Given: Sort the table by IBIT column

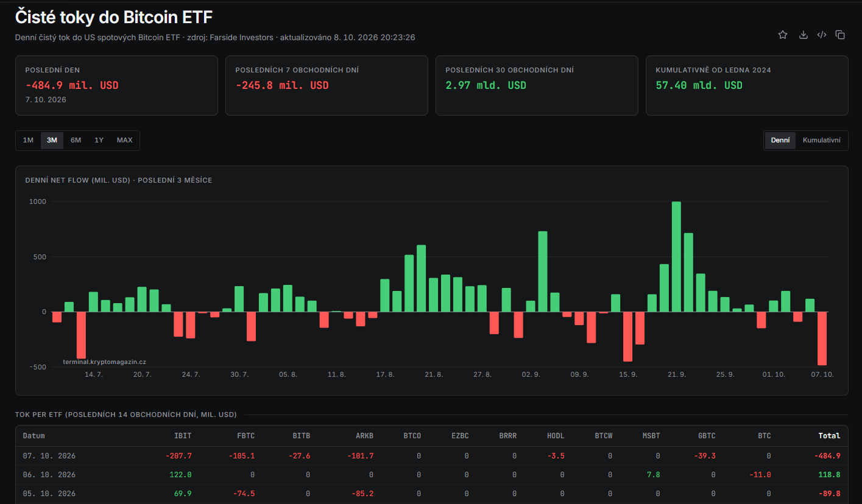Looking at the screenshot, I should click(183, 436).
